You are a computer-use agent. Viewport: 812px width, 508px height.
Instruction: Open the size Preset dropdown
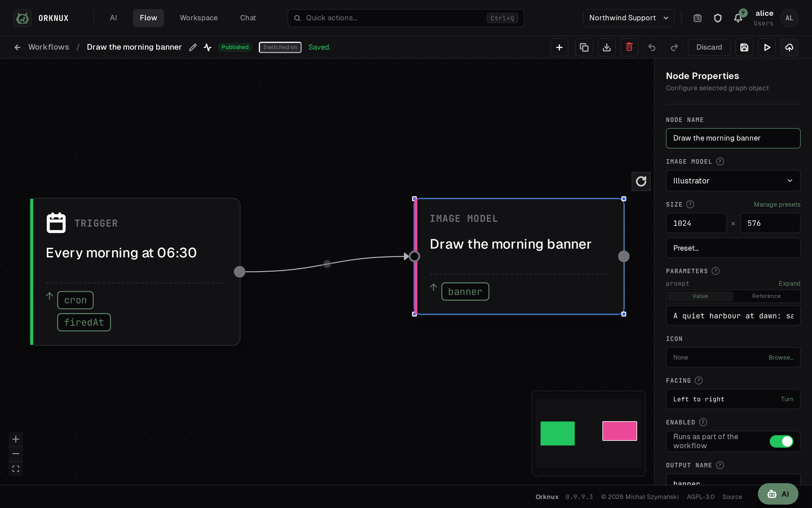[x=733, y=248]
